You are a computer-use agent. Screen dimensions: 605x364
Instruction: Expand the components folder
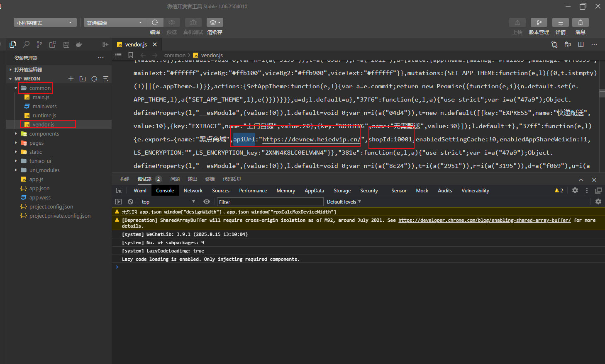point(44,134)
